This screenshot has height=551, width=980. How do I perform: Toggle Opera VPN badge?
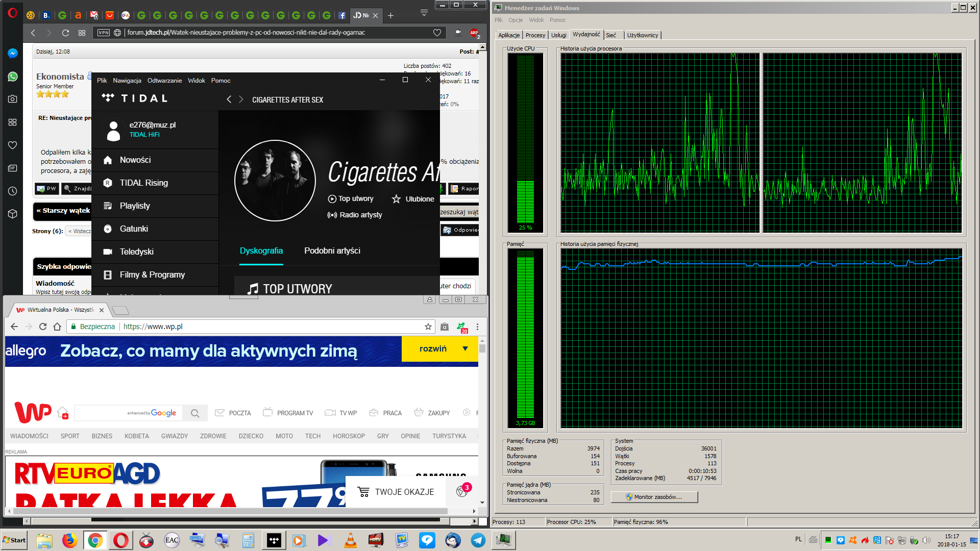(104, 33)
